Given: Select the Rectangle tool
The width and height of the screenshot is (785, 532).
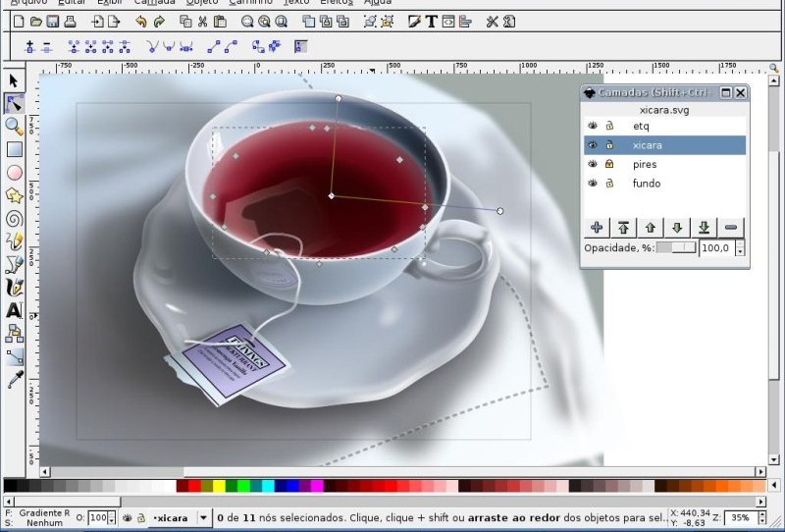Looking at the screenshot, I should tap(15, 149).
